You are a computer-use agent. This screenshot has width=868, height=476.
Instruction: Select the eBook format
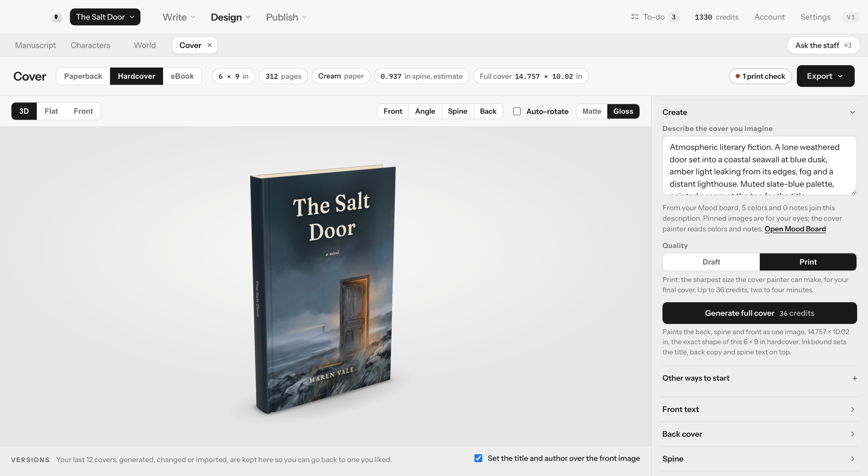tap(182, 76)
